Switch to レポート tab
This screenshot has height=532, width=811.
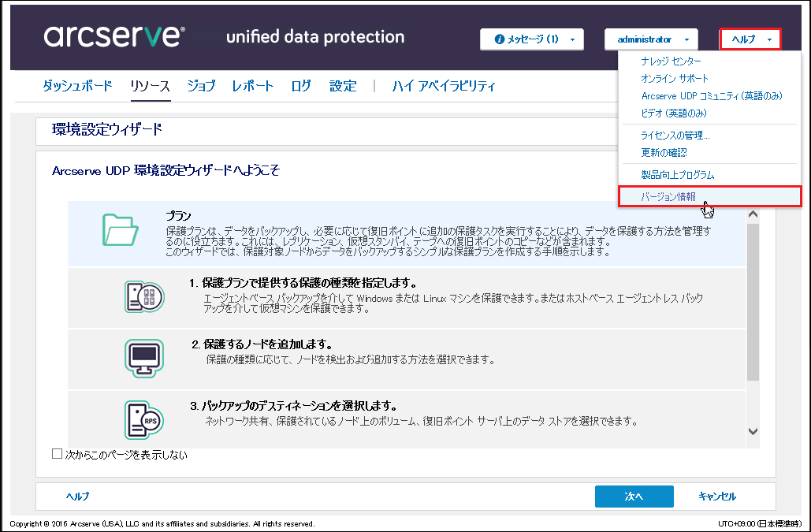point(253,86)
